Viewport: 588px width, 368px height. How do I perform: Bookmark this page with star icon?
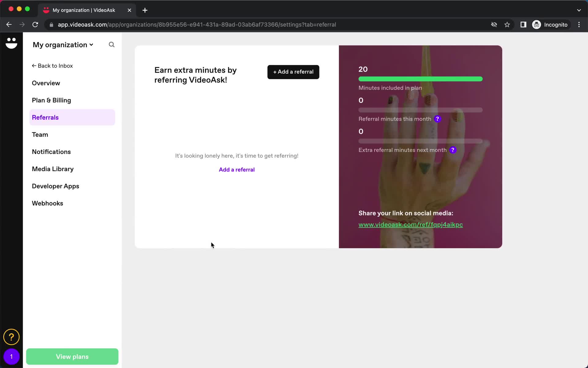pyautogui.click(x=507, y=25)
